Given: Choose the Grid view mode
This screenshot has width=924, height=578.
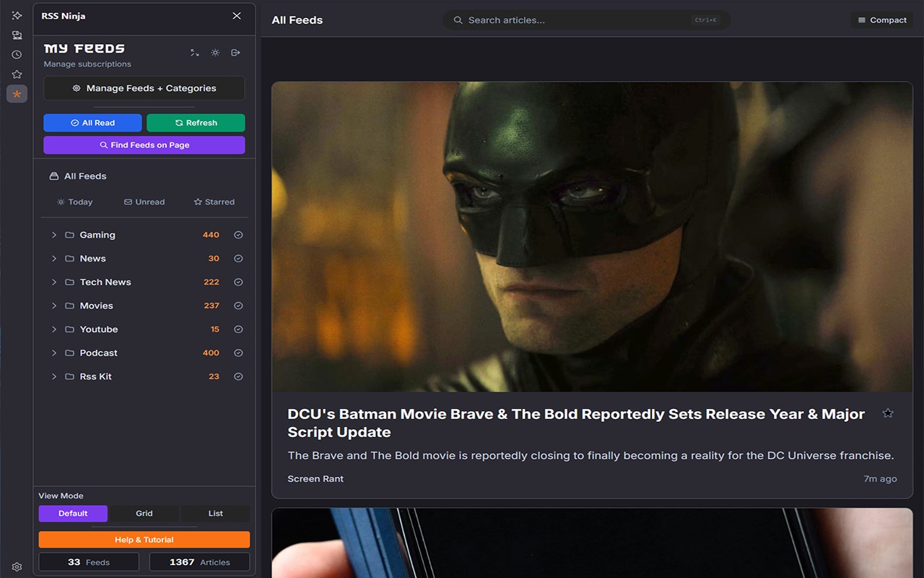Looking at the screenshot, I should coord(144,514).
